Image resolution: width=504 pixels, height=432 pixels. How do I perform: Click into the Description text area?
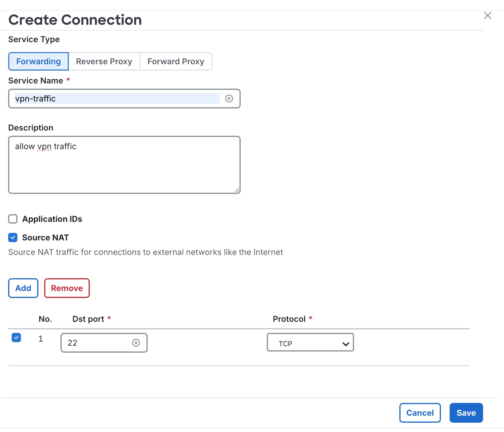tap(124, 165)
